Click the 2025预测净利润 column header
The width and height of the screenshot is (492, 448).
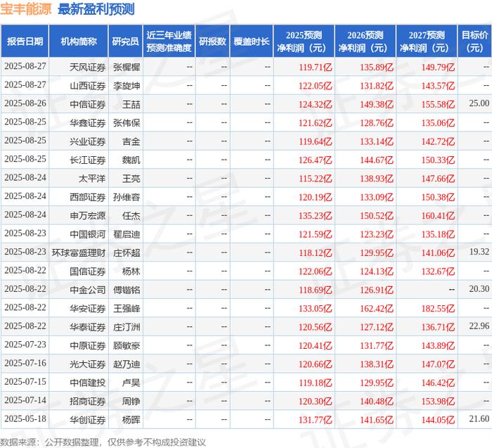click(304, 41)
